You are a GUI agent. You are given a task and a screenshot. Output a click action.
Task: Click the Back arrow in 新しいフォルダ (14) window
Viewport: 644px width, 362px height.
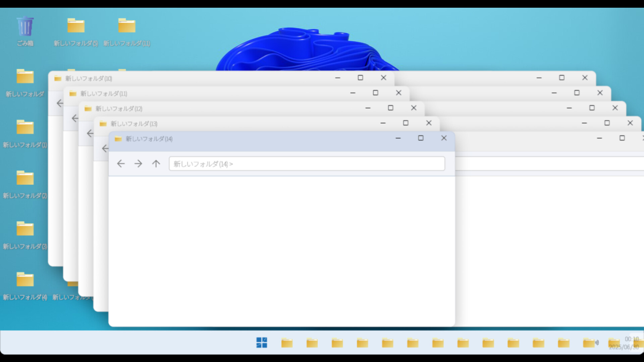[121, 164]
